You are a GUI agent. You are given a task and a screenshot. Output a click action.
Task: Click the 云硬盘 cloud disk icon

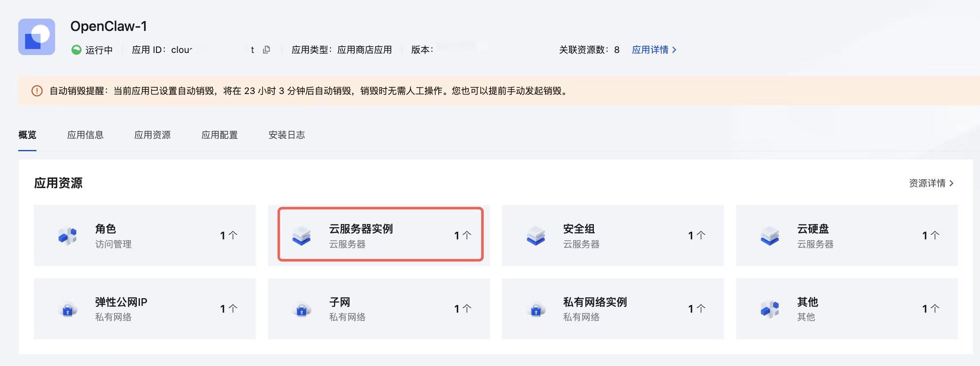coord(770,236)
